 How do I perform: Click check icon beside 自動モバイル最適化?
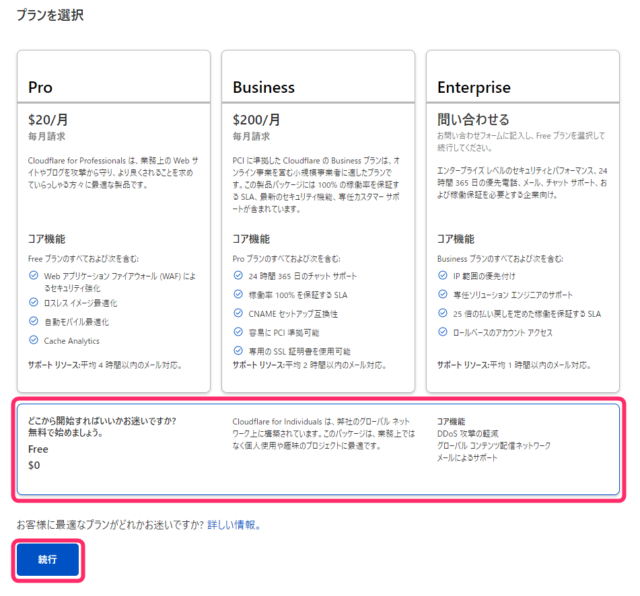click(33, 321)
